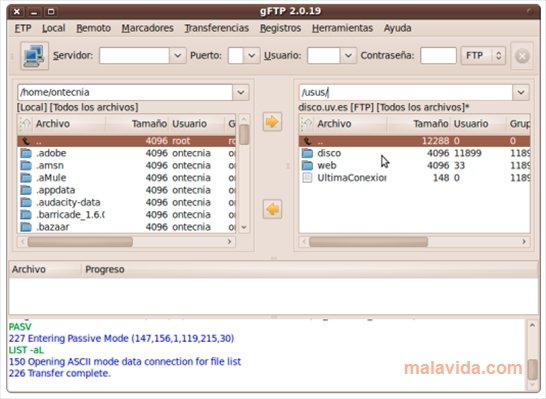Open the FTP protocol selector

click(483, 56)
